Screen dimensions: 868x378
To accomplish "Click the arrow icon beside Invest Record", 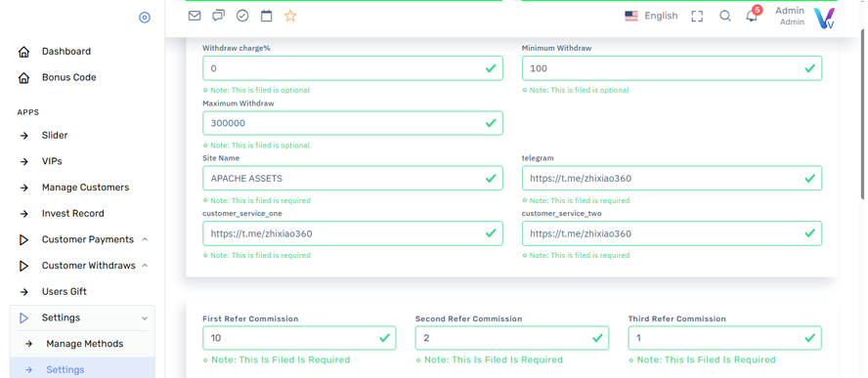I will [x=24, y=214].
